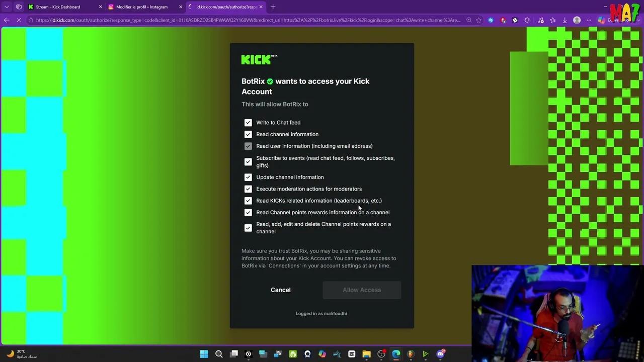Select the id.kick.com authorize tab

coord(226,7)
